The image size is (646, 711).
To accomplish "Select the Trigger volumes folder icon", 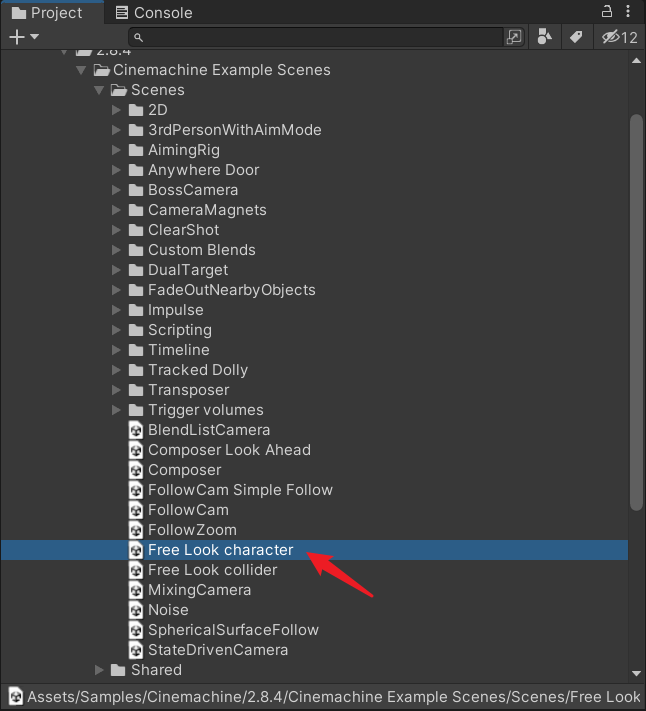I will tap(136, 410).
